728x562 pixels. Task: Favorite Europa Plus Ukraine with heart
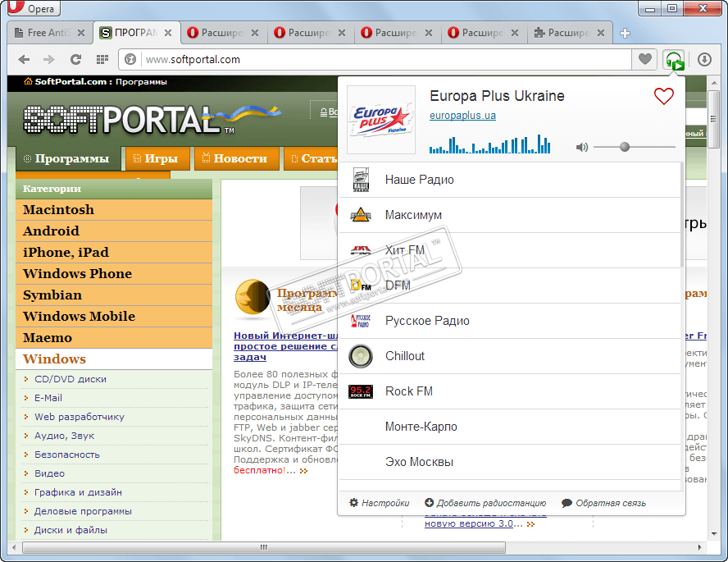663,96
